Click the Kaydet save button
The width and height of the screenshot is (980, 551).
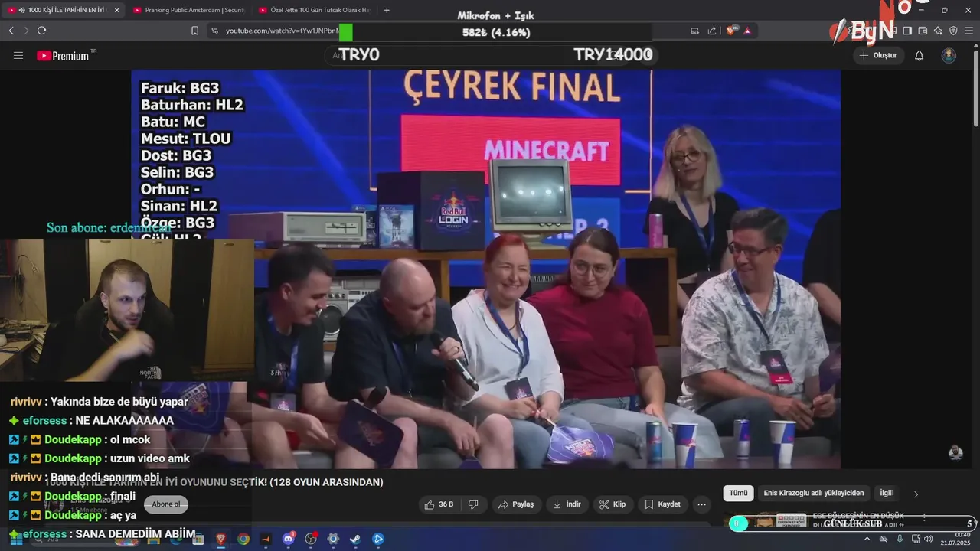(x=662, y=504)
